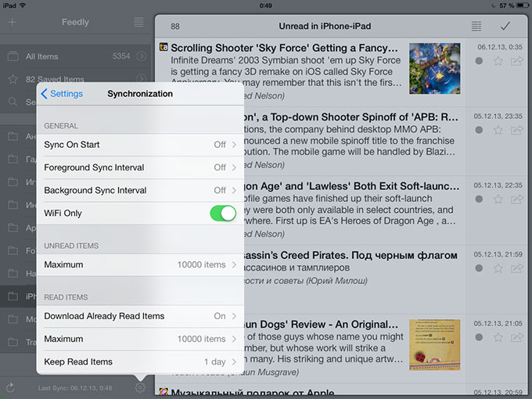Screen dimensions: 532x399
Task: Expand the Saved Items disclosure arrow
Action: click(x=141, y=79)
